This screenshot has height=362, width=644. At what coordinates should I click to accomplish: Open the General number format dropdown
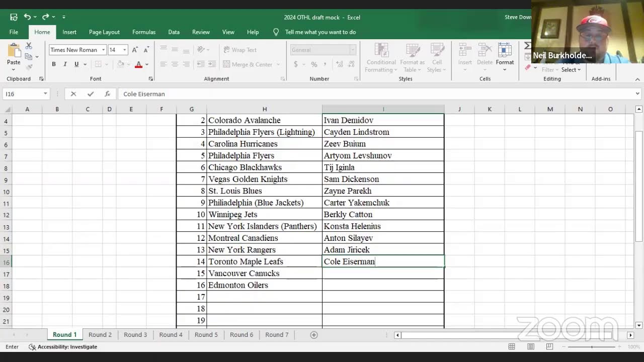tap(353, 50)
